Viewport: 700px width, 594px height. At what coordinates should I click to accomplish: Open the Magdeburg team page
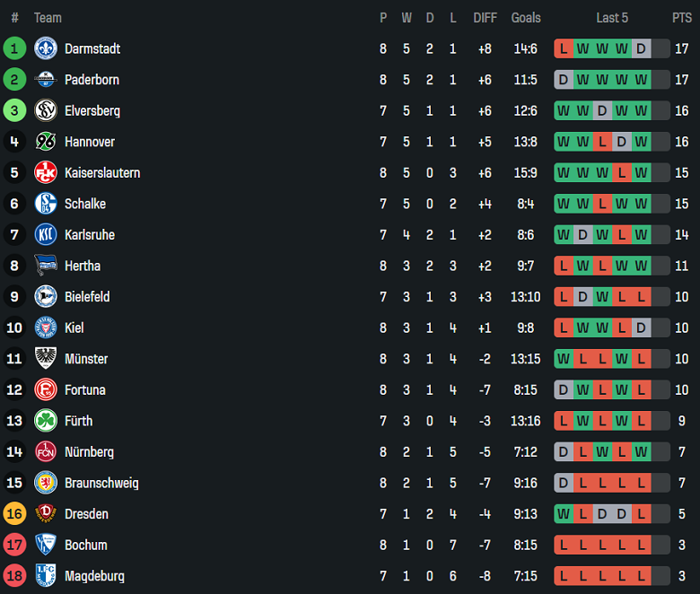[x=94, y=576]
